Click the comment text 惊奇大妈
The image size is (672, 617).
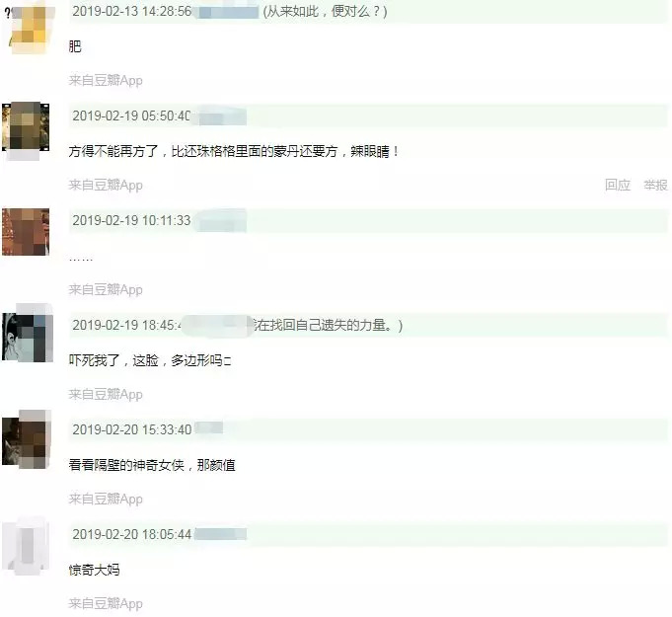coord(95,570)
